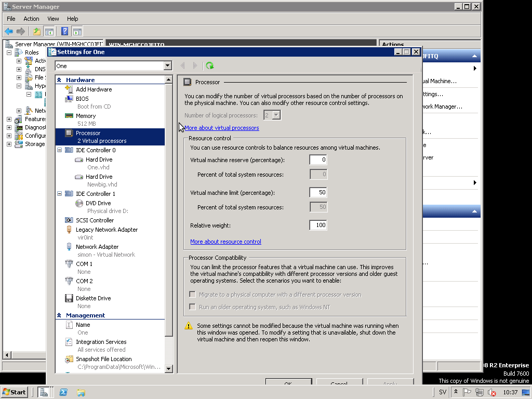Screen dimensions: 532x399
Task: Click PowerShell icon in taskbar
Action: [x=63, y=392]
